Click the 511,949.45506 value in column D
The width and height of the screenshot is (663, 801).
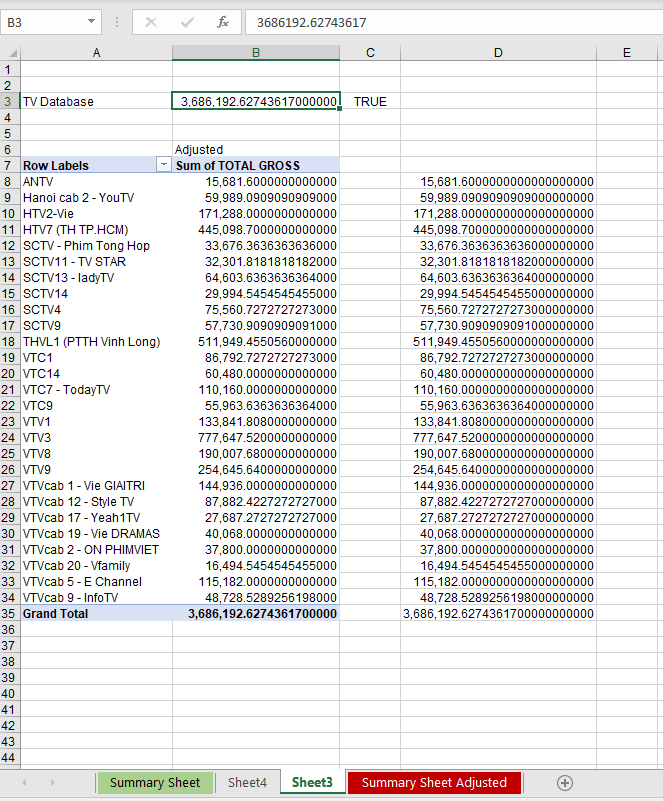pyautogui.click(x=498, y=341)
